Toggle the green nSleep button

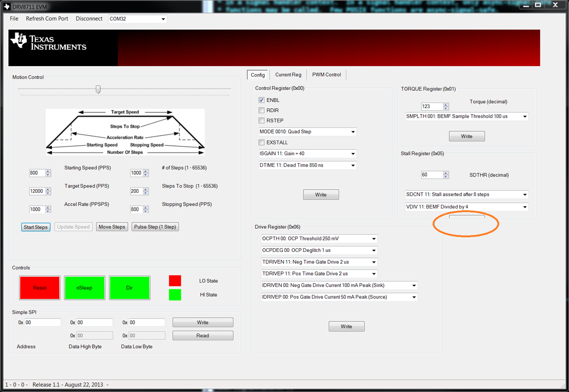point(85,288)
